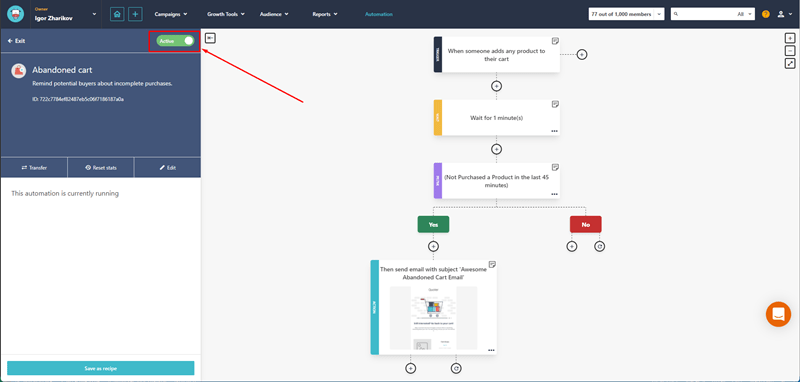Add step below the email action
800x382 pixels.
pyautogui.click(x=411, y=368)
